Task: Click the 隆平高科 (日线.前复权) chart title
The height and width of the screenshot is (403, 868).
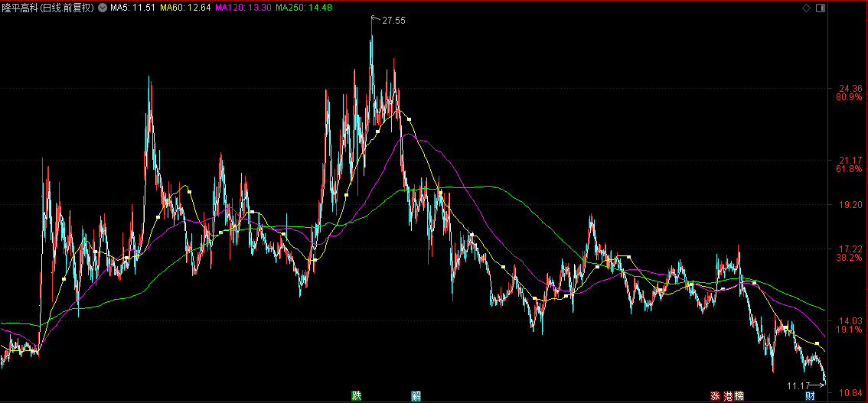Action: pyautogui.click(x=48, y=8)
